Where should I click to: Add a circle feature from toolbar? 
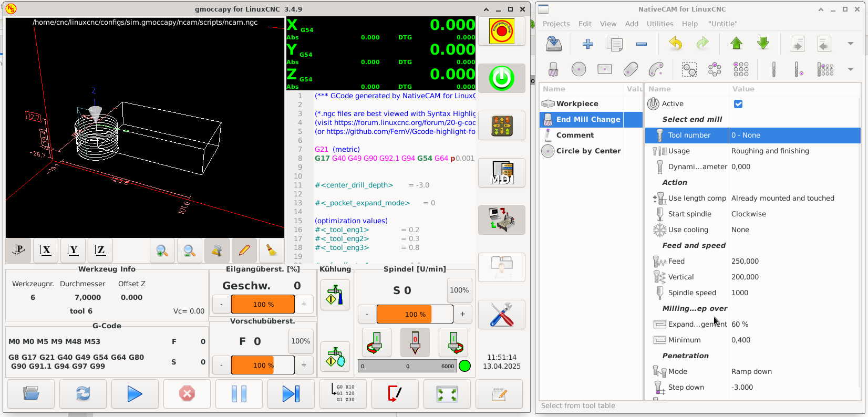pyautogui.click(x=579, y=69)
